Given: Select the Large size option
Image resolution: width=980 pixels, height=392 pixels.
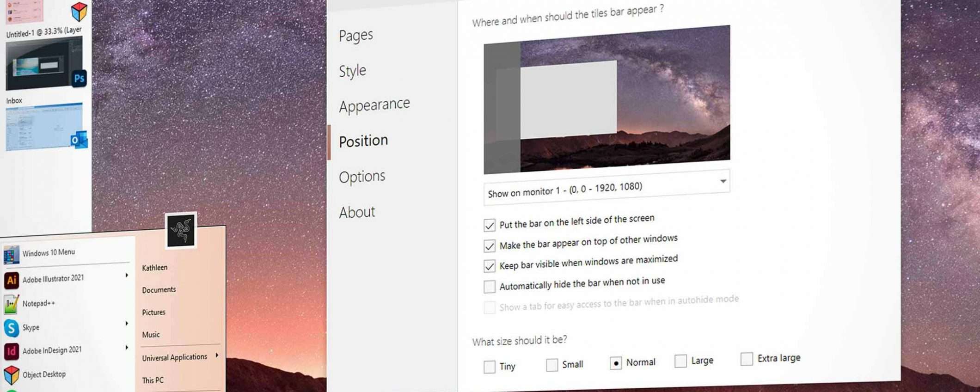Looking at the screenshot, I should click(680, 361).
